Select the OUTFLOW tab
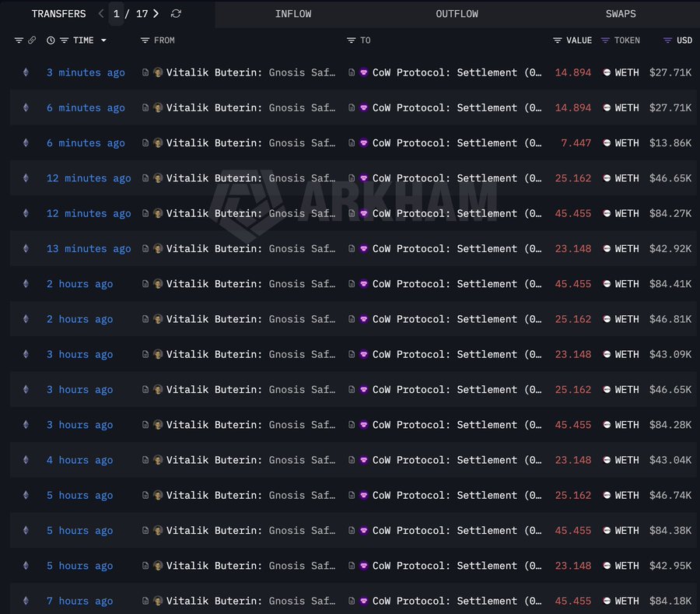 click(x=456, y=13)
